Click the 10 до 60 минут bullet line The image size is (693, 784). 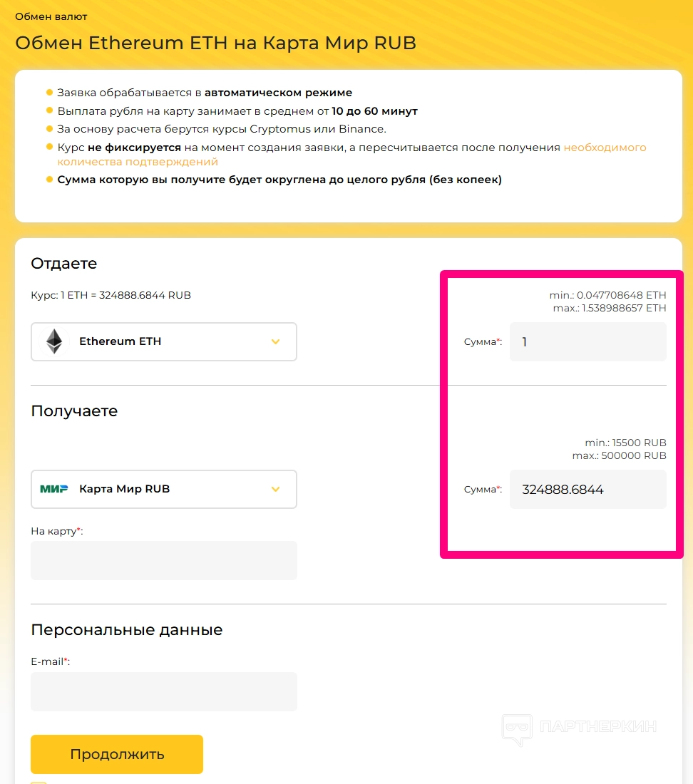[237, 111]
